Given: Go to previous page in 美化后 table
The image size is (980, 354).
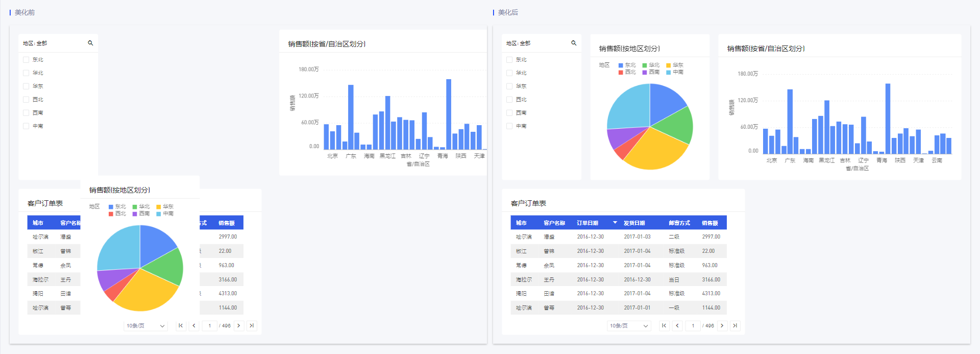Looking at the screenshot, I should tap(677, 325).
